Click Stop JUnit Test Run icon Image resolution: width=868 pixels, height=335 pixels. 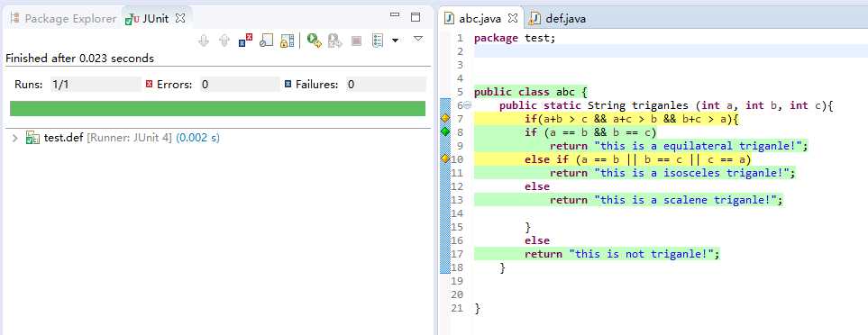357,41
